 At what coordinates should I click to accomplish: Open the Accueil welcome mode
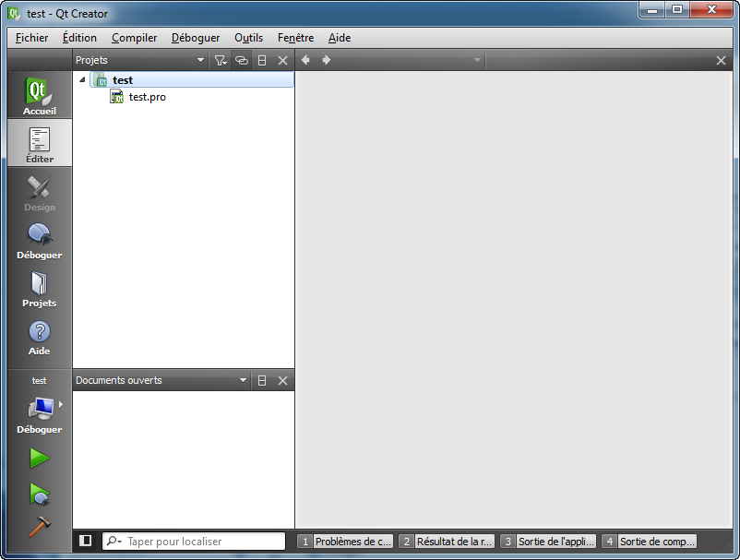(x=39, y=95)
